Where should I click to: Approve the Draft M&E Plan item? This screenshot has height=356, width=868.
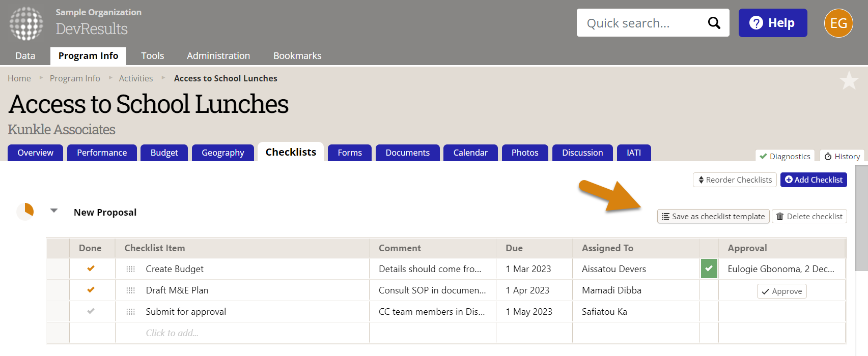[x=781, y=291]
